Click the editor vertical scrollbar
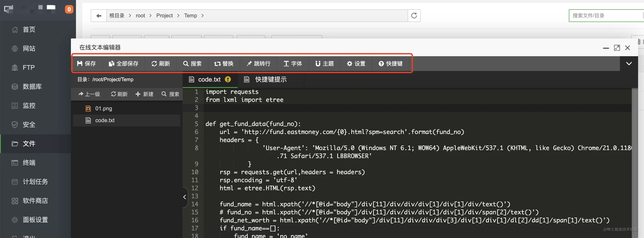Screen dimensions: 644x238 click(635, 163)
